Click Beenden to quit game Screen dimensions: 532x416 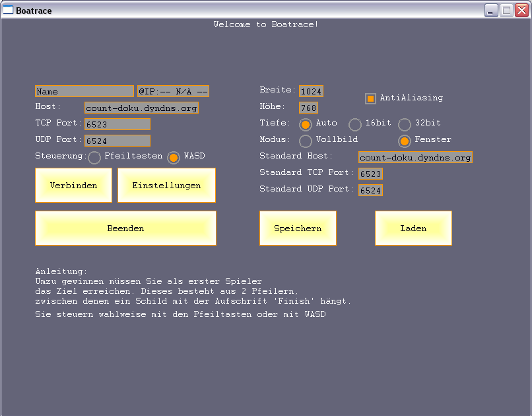(125, 228)
